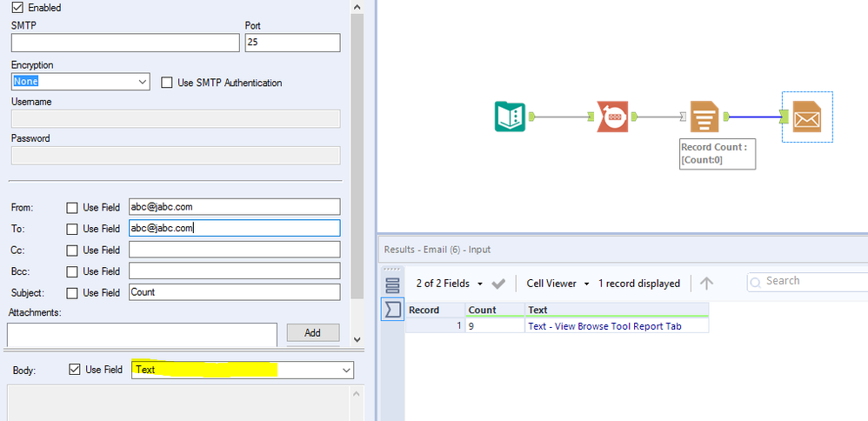Click the Add attachment button
The image size is (868, 421).
313,333
